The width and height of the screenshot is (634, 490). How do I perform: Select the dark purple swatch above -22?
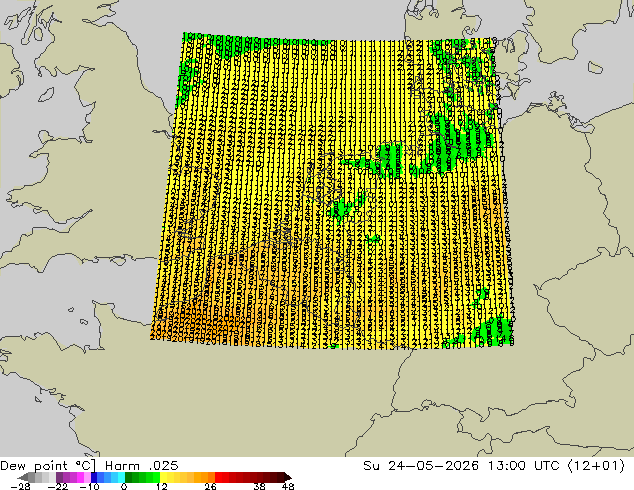point(59,477)
